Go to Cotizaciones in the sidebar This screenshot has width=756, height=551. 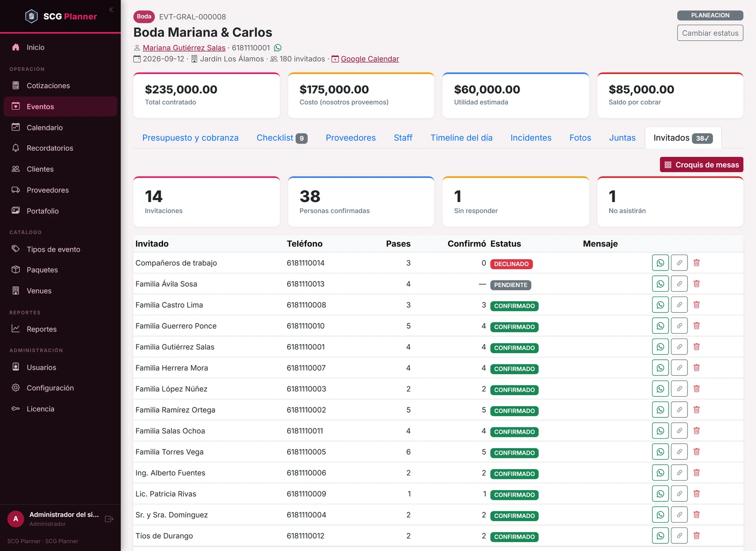click(x=60, y=85)
